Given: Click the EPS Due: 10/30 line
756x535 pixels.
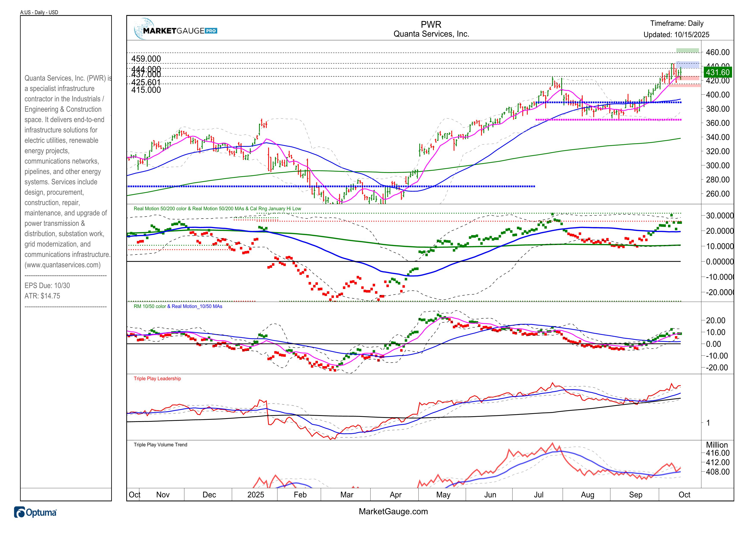Looking at the screenshot, I should (x=47, y=286).
